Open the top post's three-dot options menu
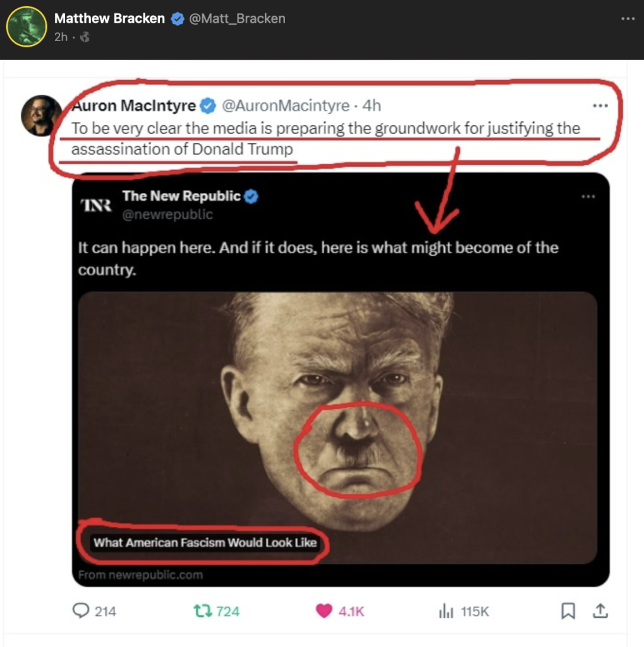The height and width of the screenshot is (647, 644). tap(628, 19)
